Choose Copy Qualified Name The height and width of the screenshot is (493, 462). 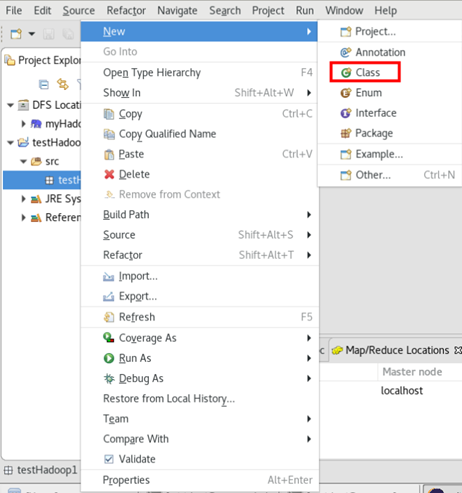pos(199,134)
